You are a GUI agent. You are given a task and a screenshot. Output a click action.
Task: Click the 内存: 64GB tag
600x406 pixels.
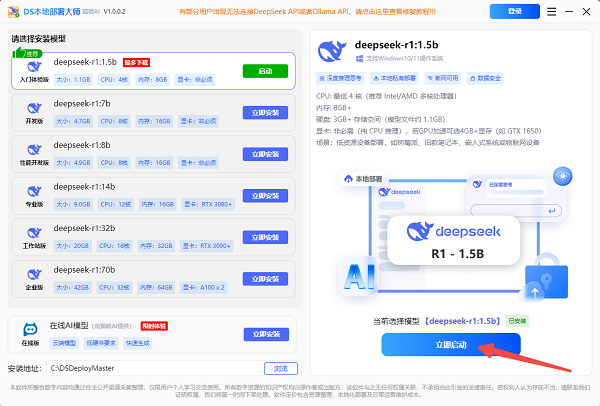(x=156, y=287)
